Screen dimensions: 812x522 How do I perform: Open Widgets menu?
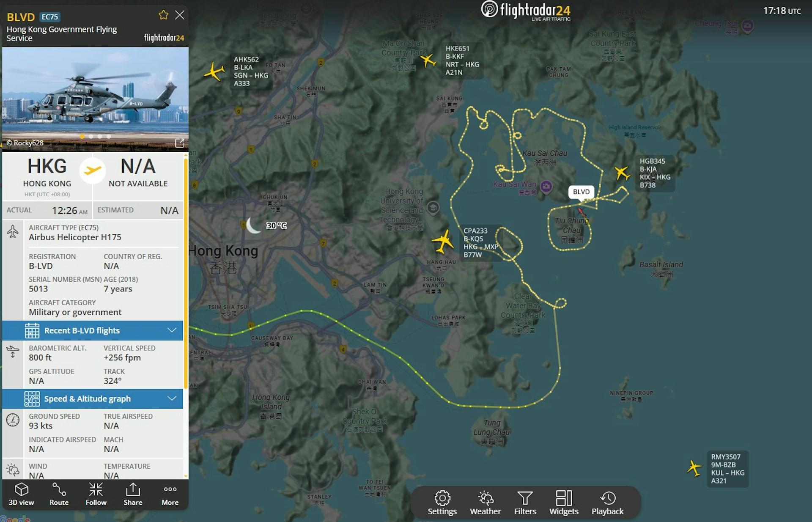click(564, 503)
